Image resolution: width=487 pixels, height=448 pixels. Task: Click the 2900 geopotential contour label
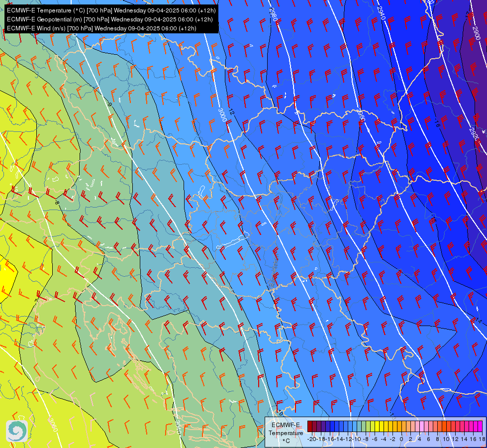477,33
